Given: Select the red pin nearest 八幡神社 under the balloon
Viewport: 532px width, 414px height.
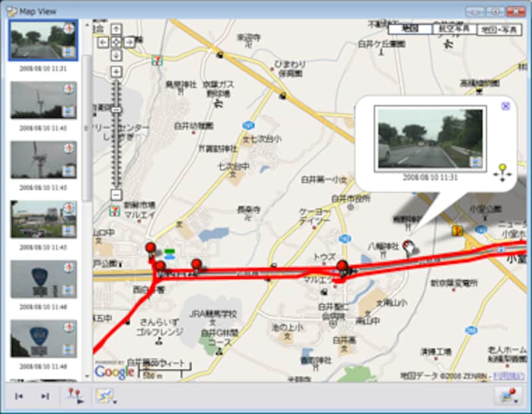Looking at the screenshot, I should [408, 247].
